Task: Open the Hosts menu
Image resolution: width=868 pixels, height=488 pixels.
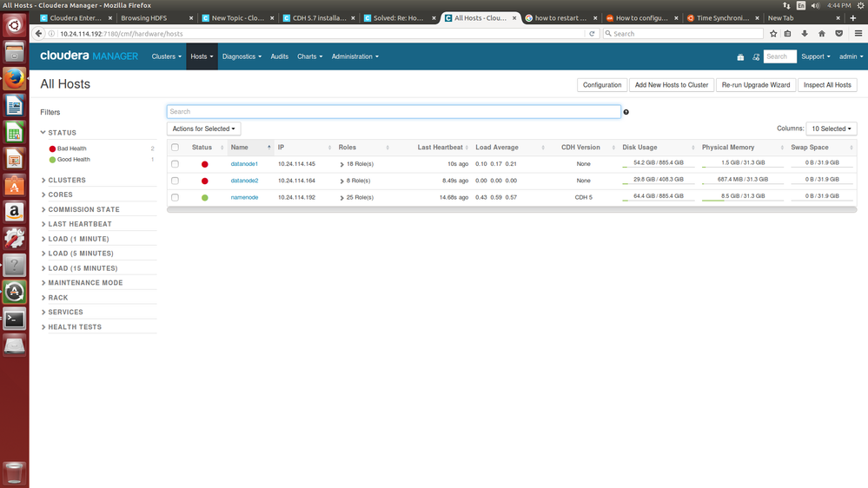Action: (202, 56)
